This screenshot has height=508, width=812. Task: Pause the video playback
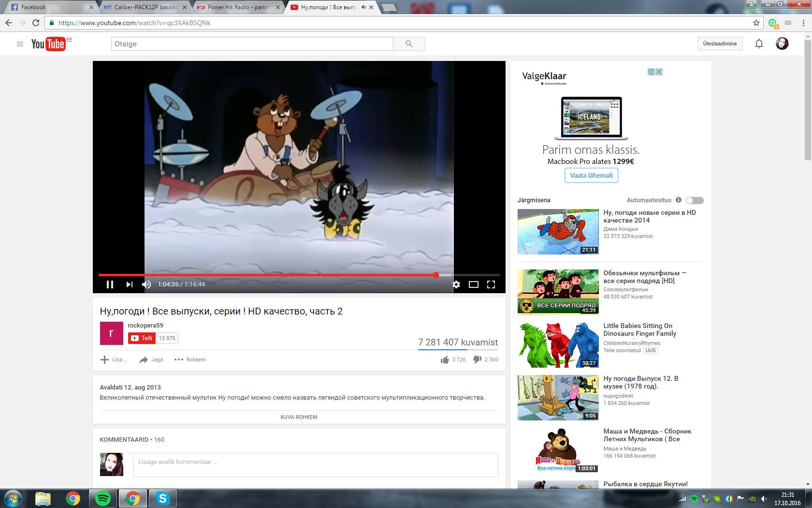click(110, 284)
